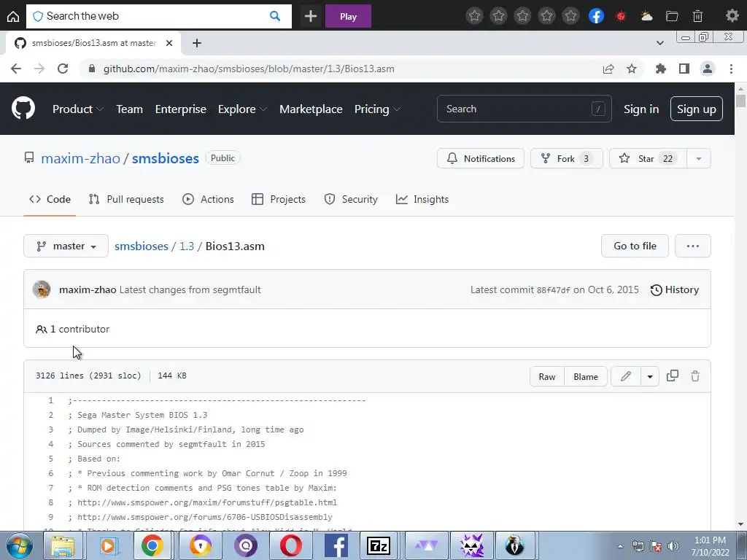Open the more file actions ellipsis
Screen dimensions: 747x560
693,246
